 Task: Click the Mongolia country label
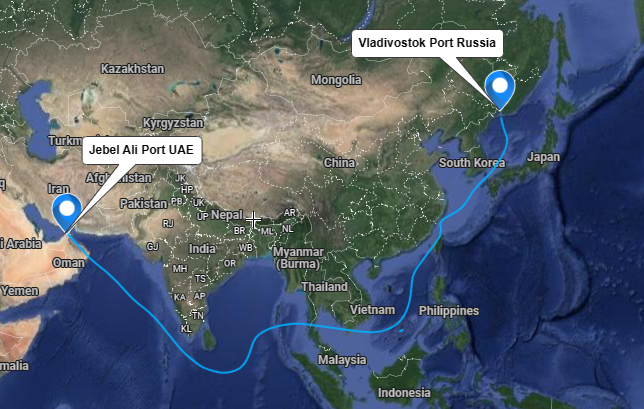point(336,80)
